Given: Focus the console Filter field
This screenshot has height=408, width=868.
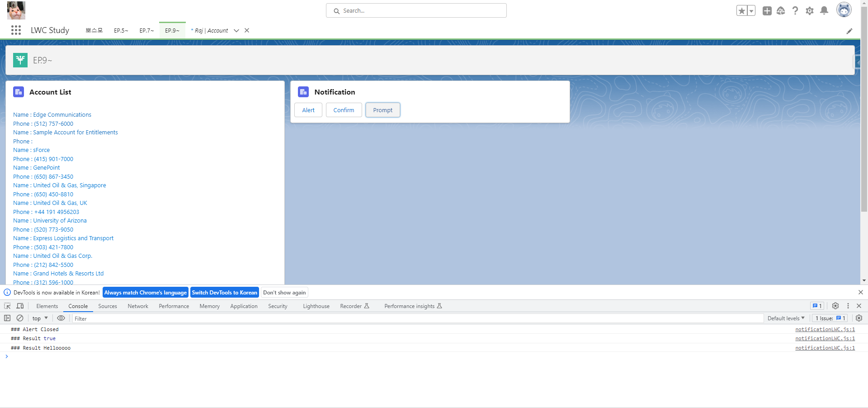Looking at the screenshot, I should [x=418, y=318].
